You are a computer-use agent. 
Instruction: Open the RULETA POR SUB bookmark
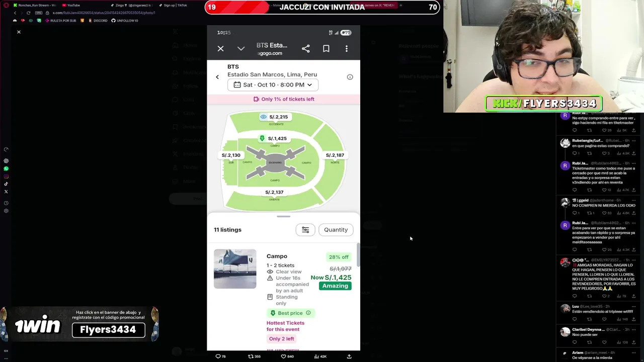coord(60,21)
